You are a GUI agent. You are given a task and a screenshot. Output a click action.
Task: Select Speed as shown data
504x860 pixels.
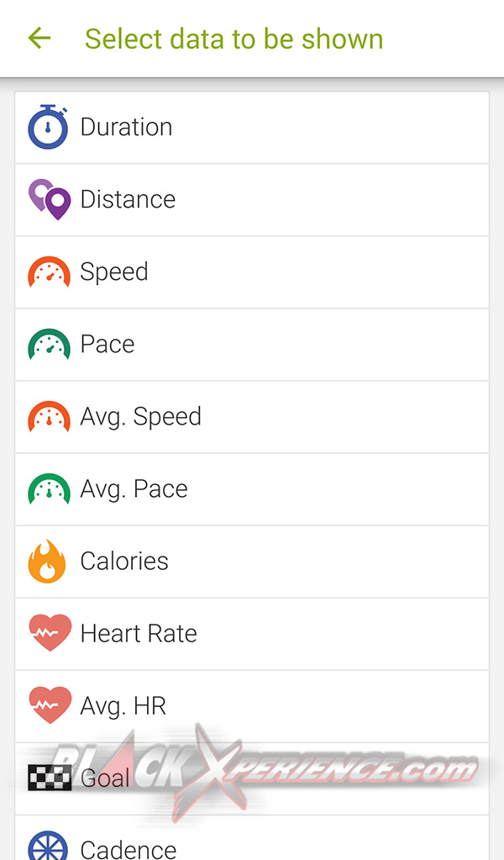coord(114,272)
